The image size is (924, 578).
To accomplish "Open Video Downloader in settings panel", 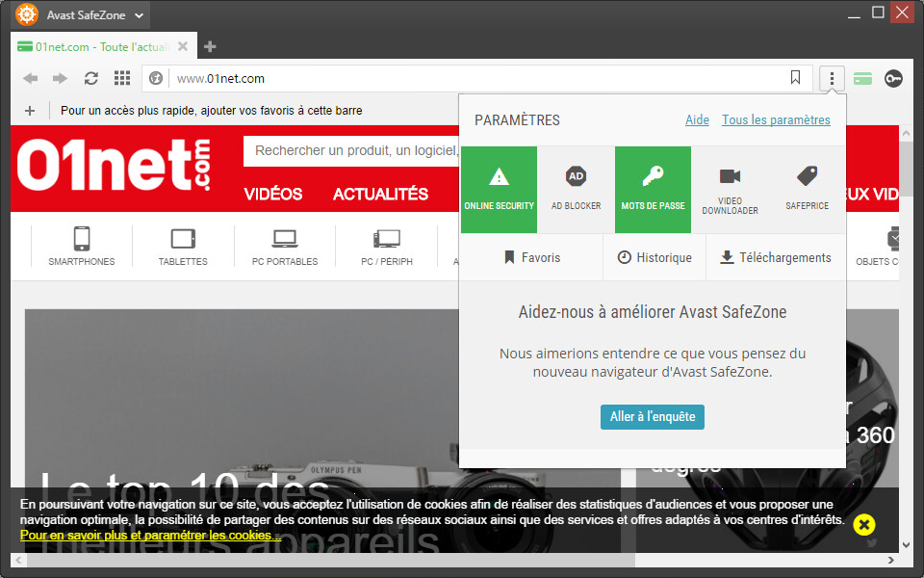I will tap(730, 190).
